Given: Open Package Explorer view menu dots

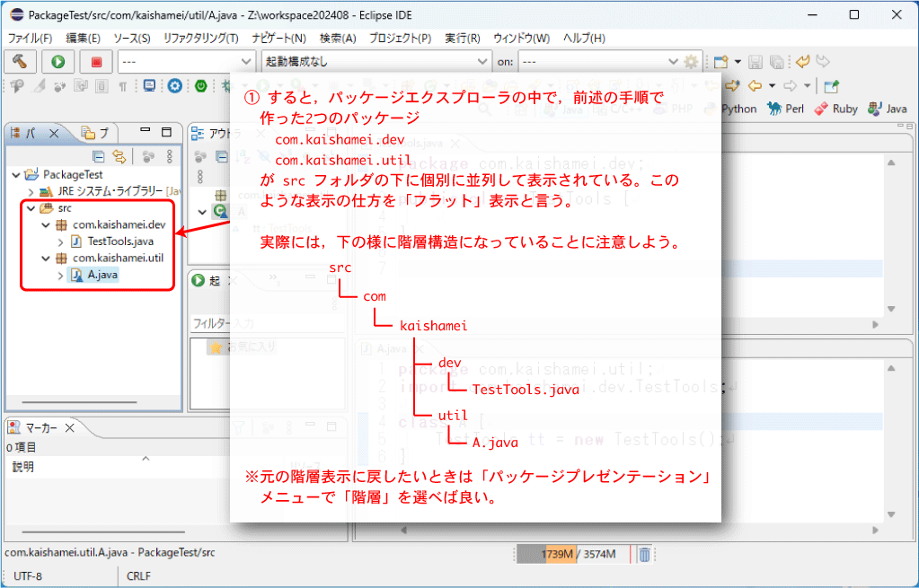Looking at the screenshot, I should pyautogui.click(x=170, y=156).
